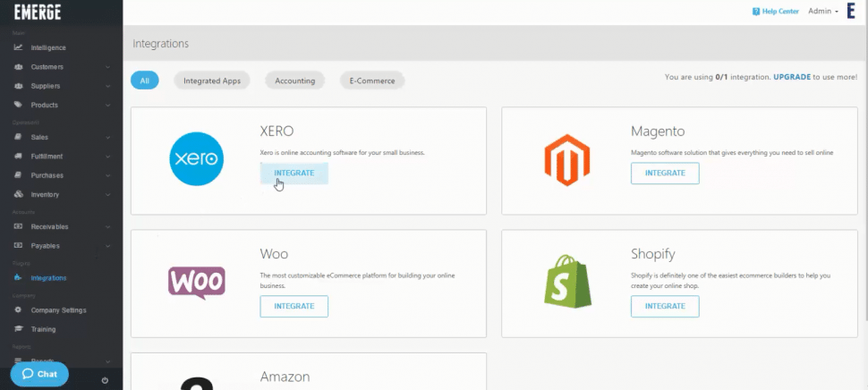Click the Suppliers people icon
This screenshot has height=390, width=868.
(x=18, y=86)
